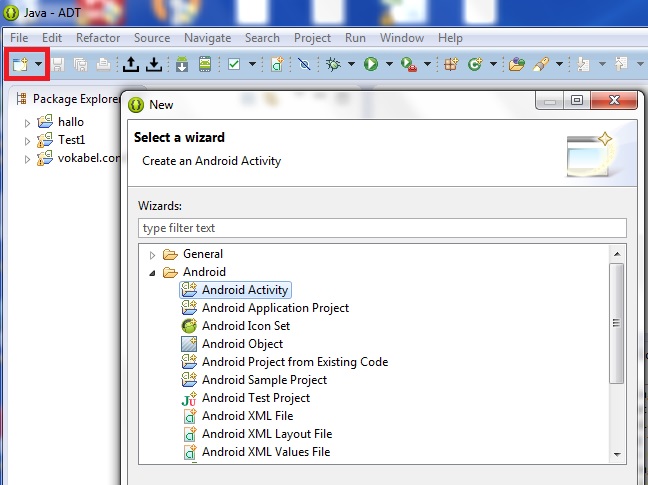Open Android Virtual Device Manager icon

205,64
